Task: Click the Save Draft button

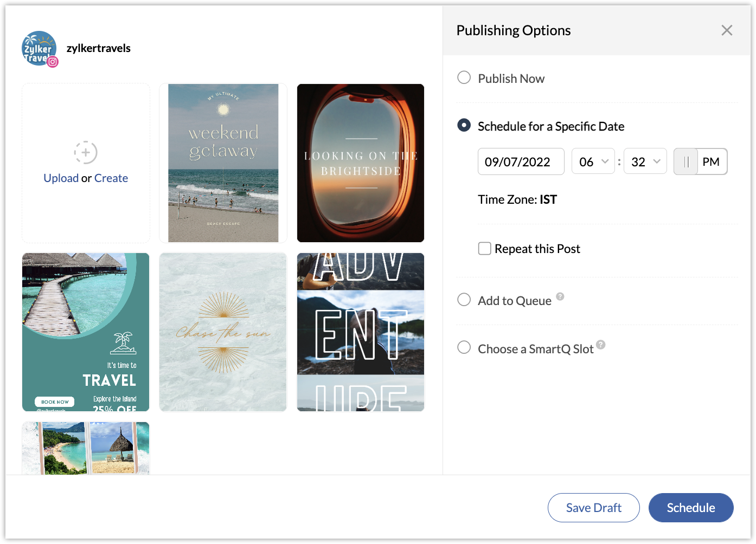Action: 594,508
